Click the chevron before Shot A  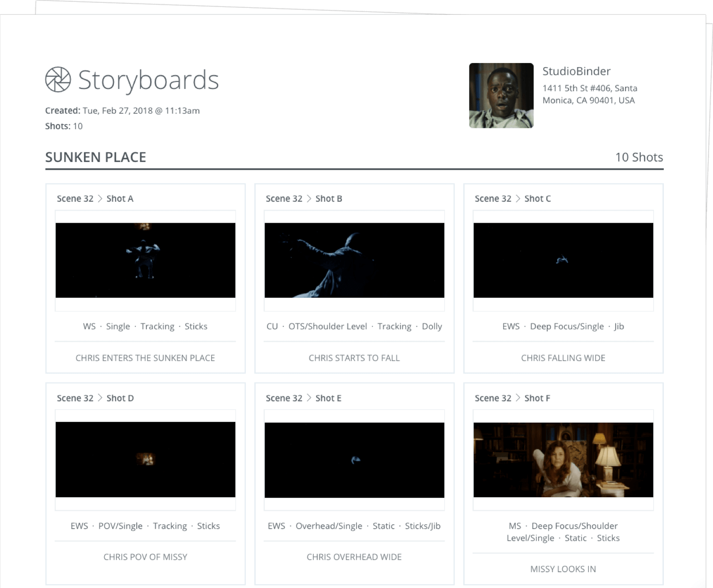click(100, 199)
